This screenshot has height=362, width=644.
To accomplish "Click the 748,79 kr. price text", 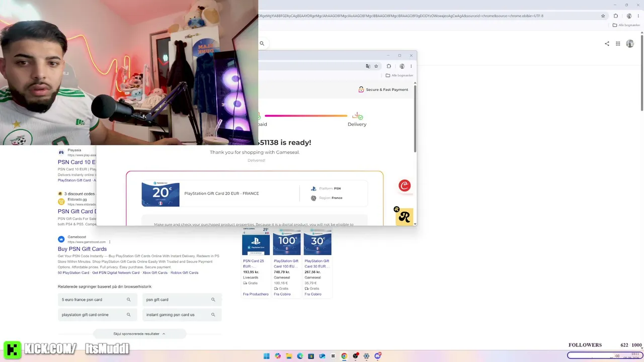I will [282, 272].
